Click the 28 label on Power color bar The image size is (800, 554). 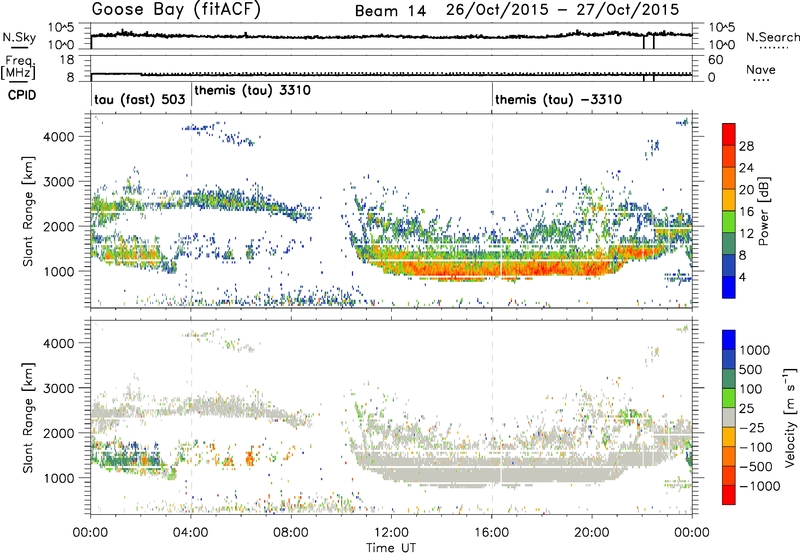click(x=746, y=146)
